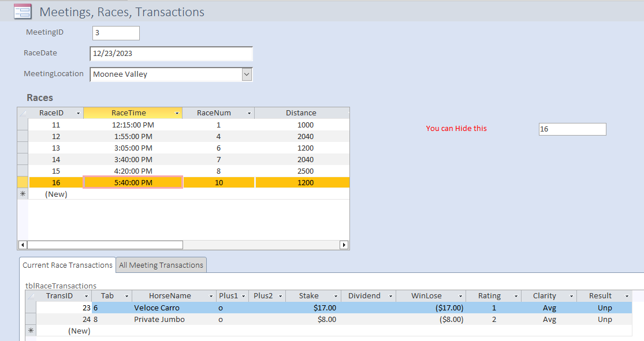Select RaceID cell 14
This screenshot has height=341, width=644.
(56, 159)
